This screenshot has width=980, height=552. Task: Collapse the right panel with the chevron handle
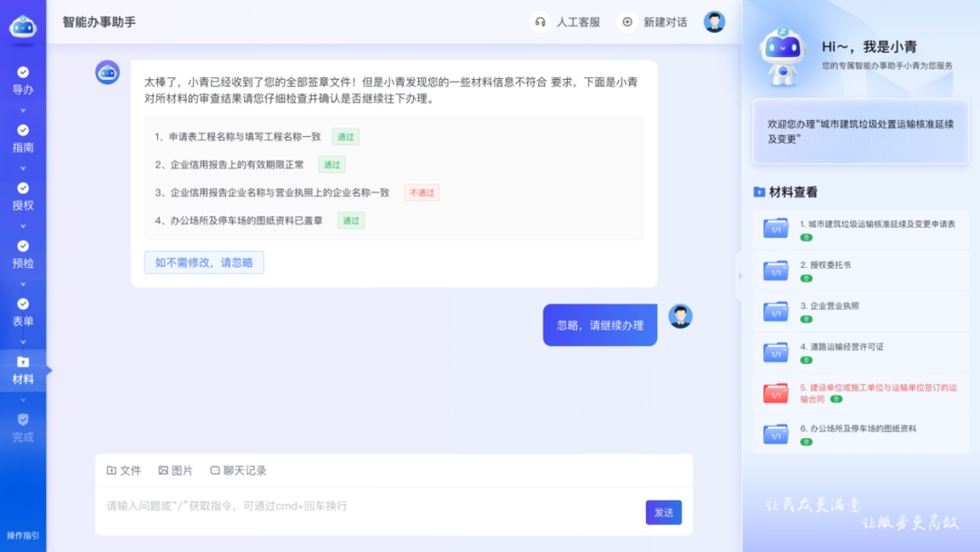pos(739,276)
